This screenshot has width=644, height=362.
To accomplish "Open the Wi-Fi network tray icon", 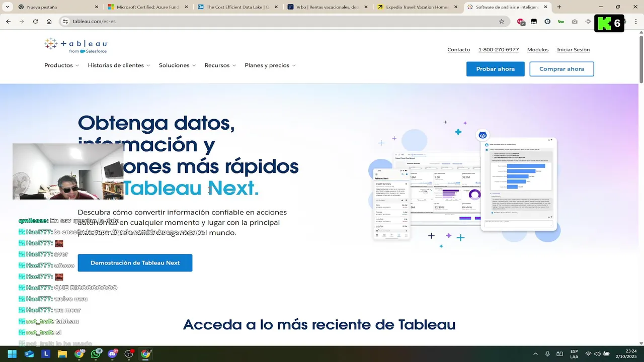I will pos(588,354).
